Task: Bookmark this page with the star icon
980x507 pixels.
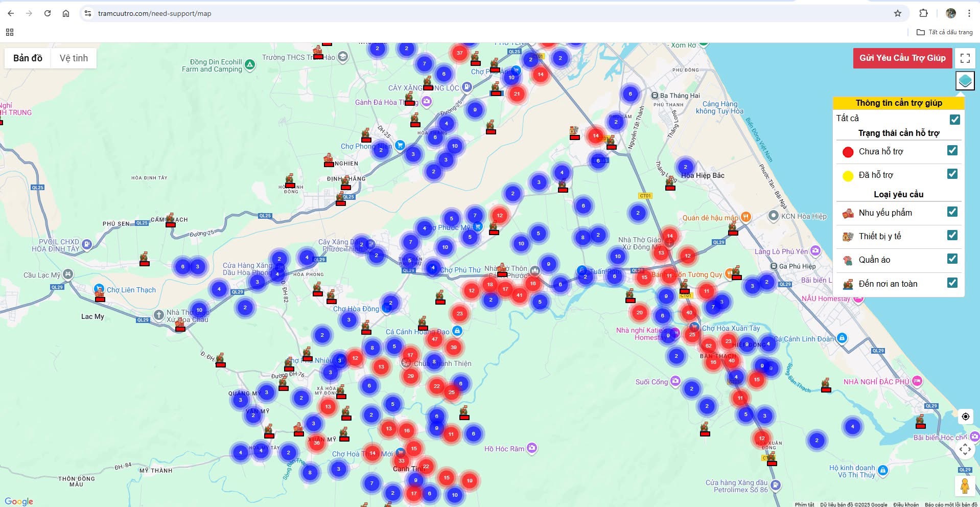Action: click(898, 13)
